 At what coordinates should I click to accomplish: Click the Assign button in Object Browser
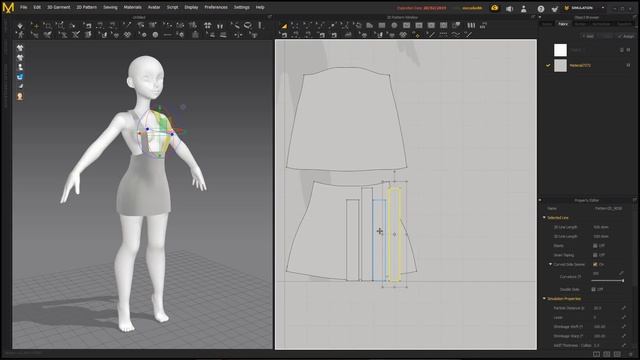(627, 36)
